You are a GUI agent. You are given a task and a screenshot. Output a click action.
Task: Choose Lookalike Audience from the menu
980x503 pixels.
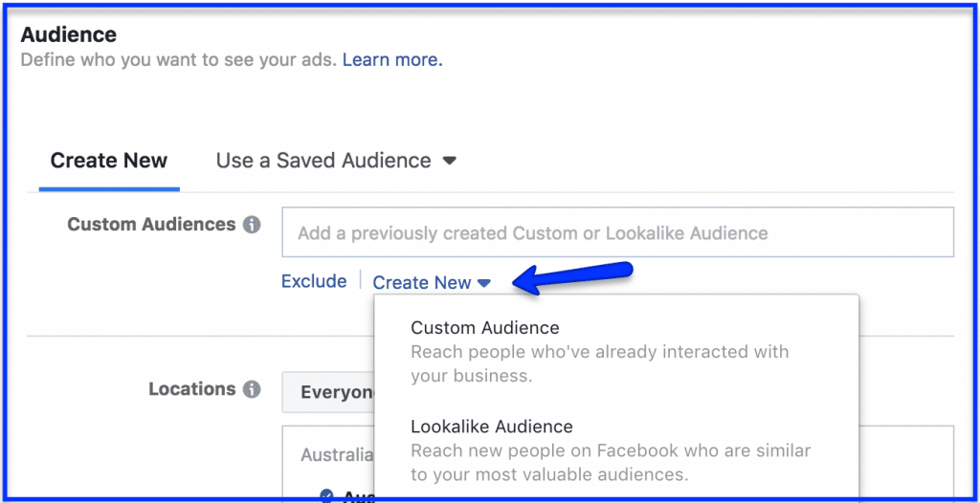pyautogui.click(x=492, y=426)
